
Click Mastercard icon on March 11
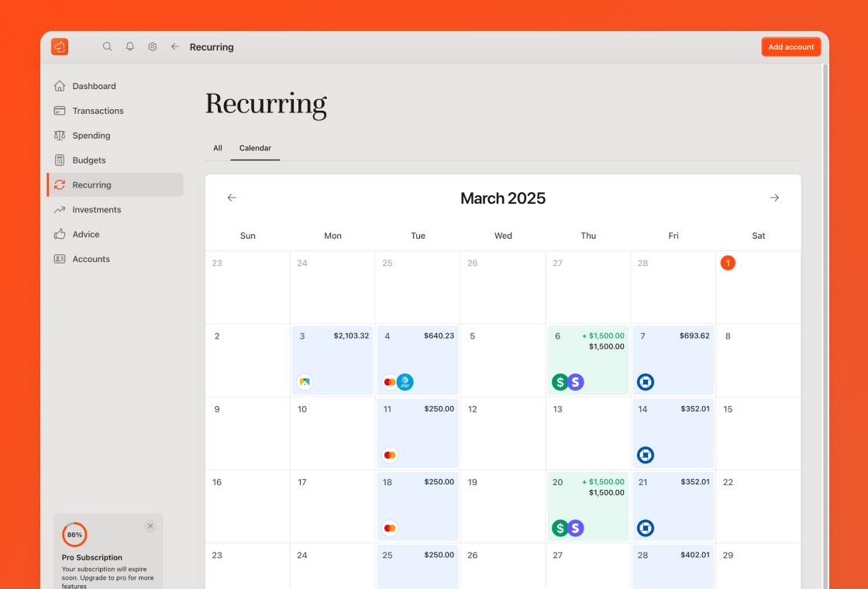click(390, 455)
